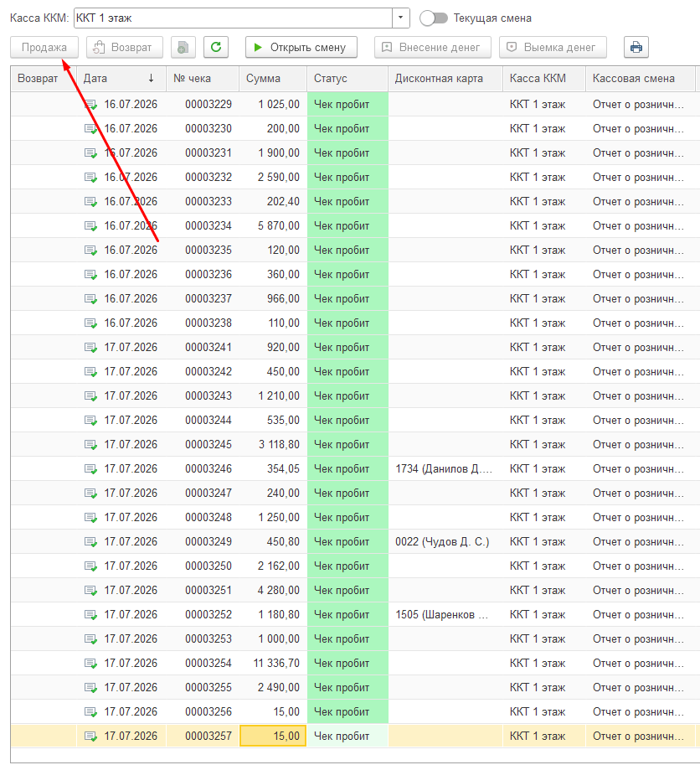
Task: Click receipt icon in row 00003255
Action: 90,687
